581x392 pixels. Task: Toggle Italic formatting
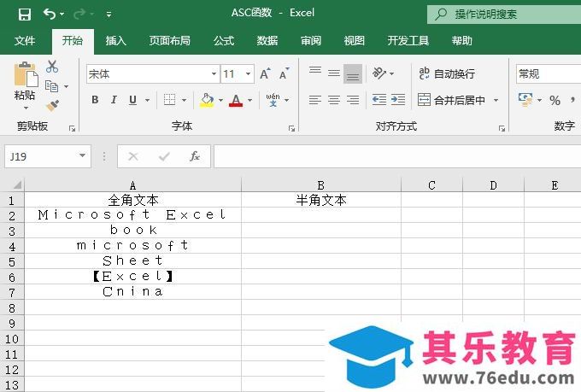(114, 99)
